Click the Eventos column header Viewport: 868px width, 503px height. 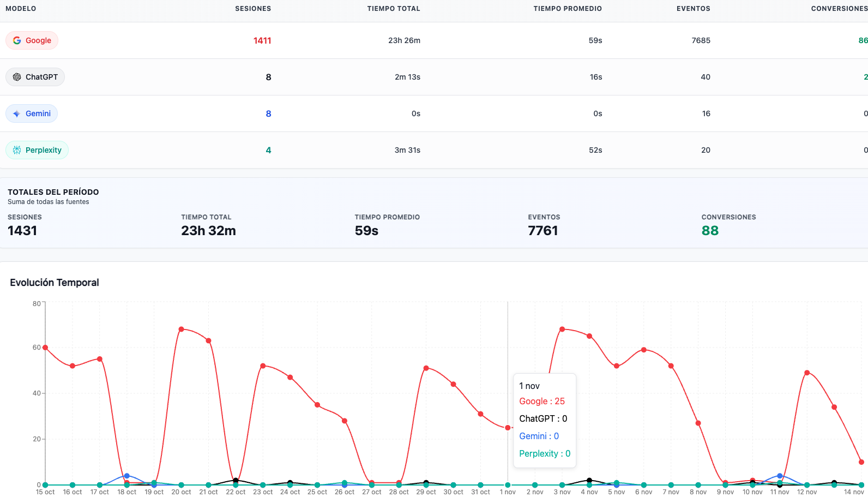(693, 9)
